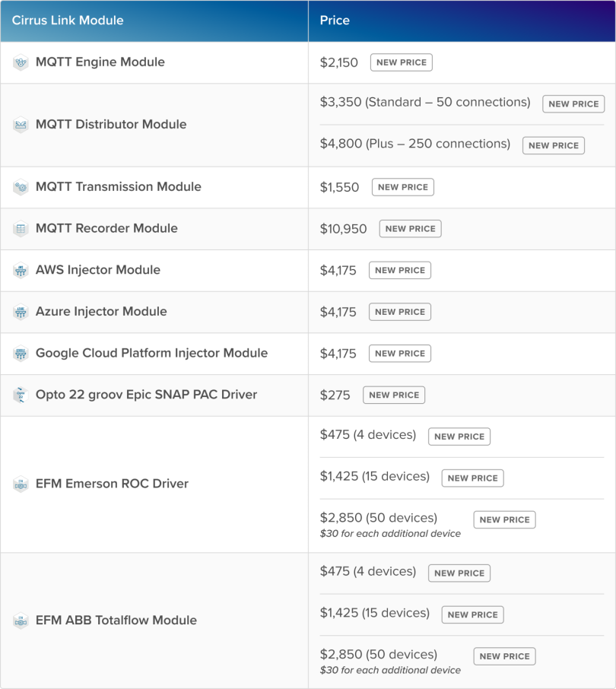Viewport: 616px width, 689px height.
Task: Click NEW PRICE badge beside $1,550
Action: 403,187
